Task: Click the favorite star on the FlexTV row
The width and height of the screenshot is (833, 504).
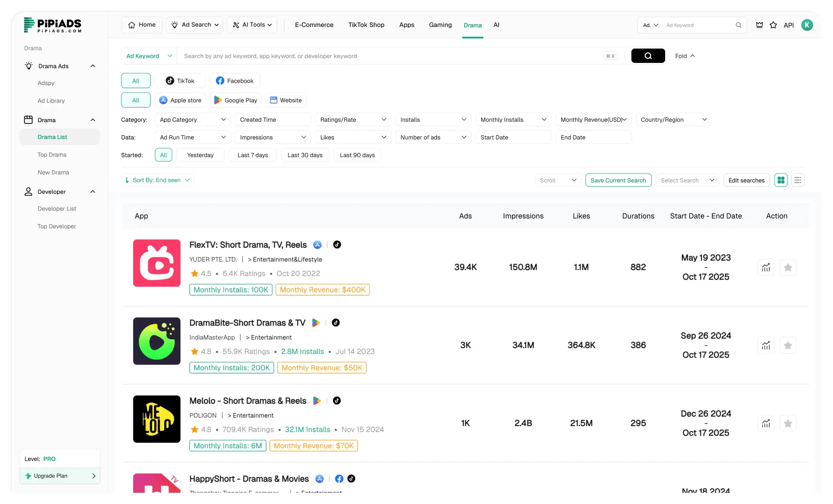Action: pos(788,268)
